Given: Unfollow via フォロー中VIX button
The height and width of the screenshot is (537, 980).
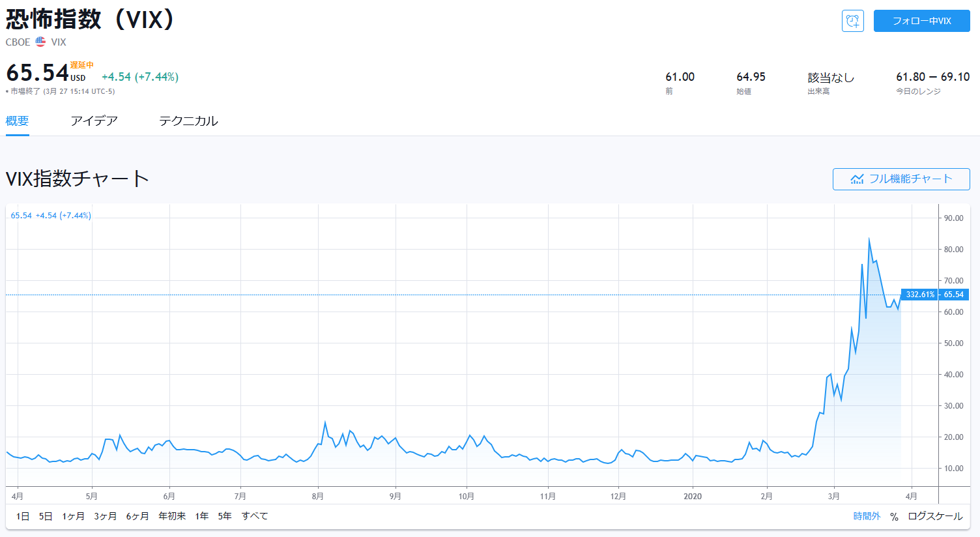Looking at the screenshot, I should click(921, 21).
